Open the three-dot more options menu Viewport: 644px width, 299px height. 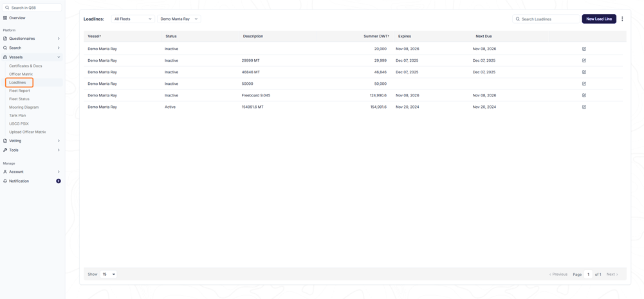pos(622,19)
